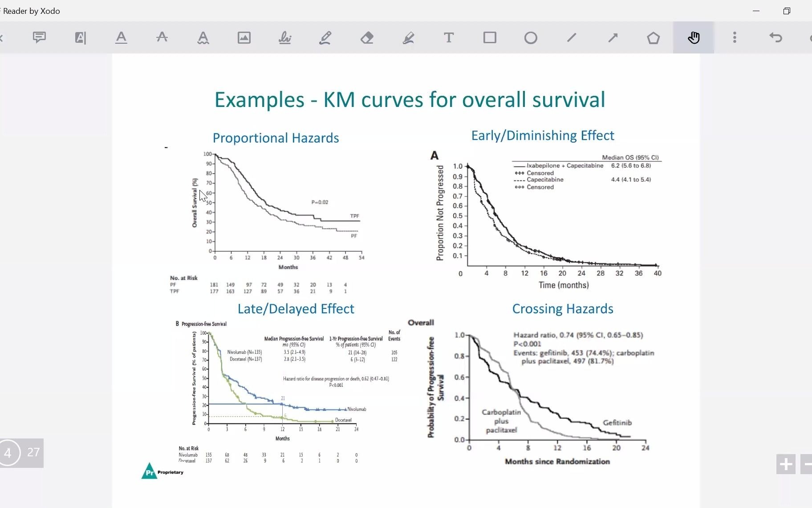
Task: Select the free text tool
Action: click(x=449, y=37)
